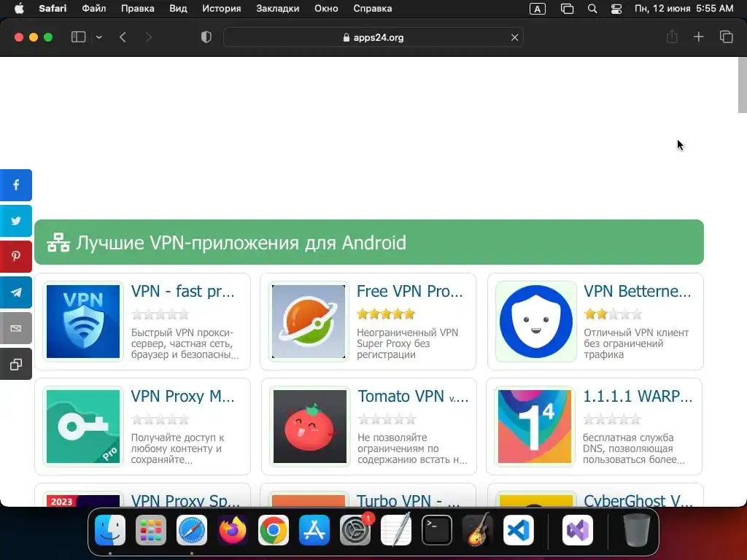
Task: Open the Справка menu
Action: (373, 9)
